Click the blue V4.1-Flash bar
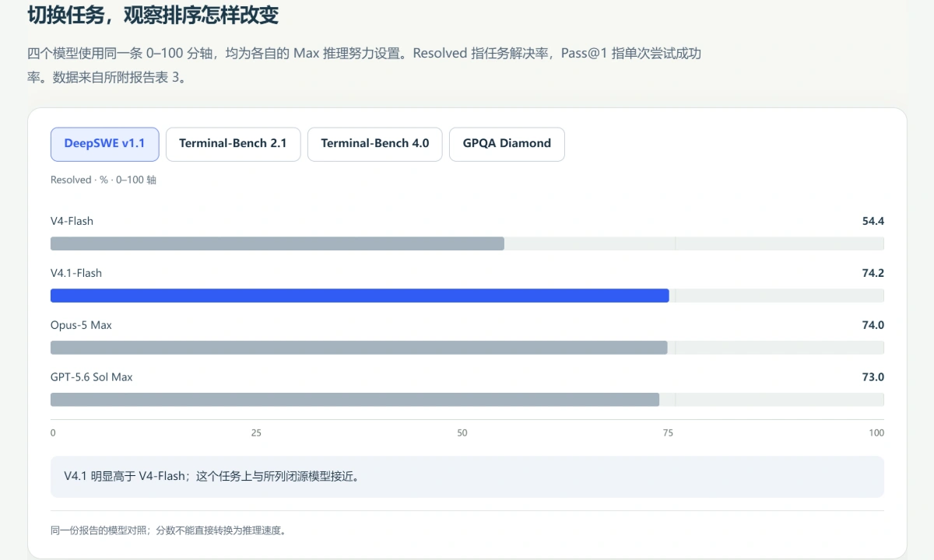Viewport: 934px width, 560px height. [360, 296]
